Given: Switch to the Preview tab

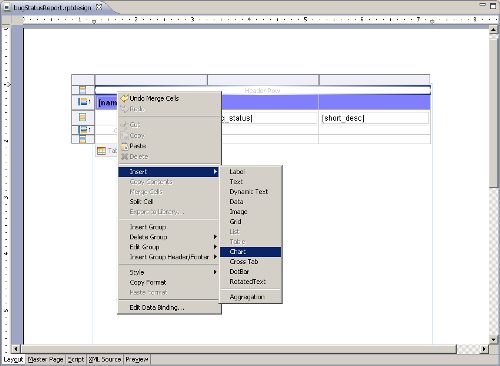Looking at the screenshot, I should point(137,360).
